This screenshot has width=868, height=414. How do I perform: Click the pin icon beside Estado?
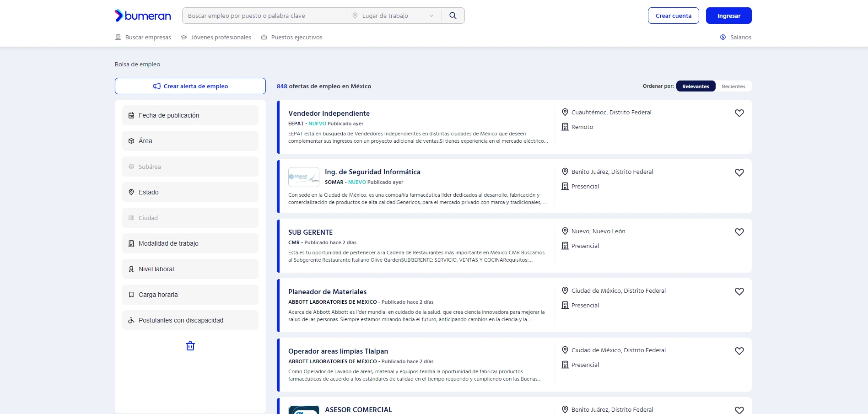coord(131,192)
